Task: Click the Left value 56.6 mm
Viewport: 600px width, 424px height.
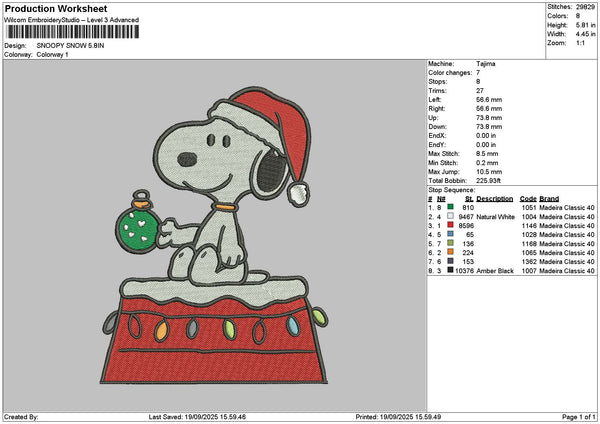Action: pos(489,100)
